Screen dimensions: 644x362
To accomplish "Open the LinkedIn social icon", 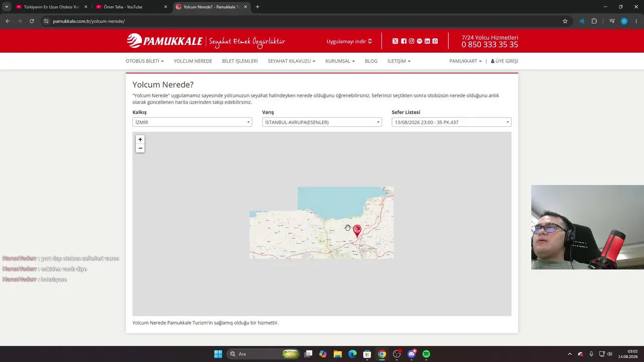I will coord(427,41).
